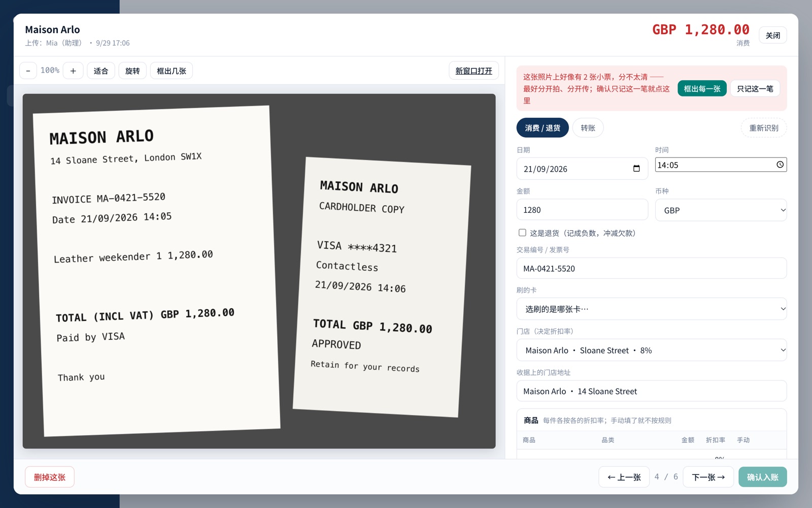
Task: Open the 币种 GBP currency dropdown
Action: point(721,210)
